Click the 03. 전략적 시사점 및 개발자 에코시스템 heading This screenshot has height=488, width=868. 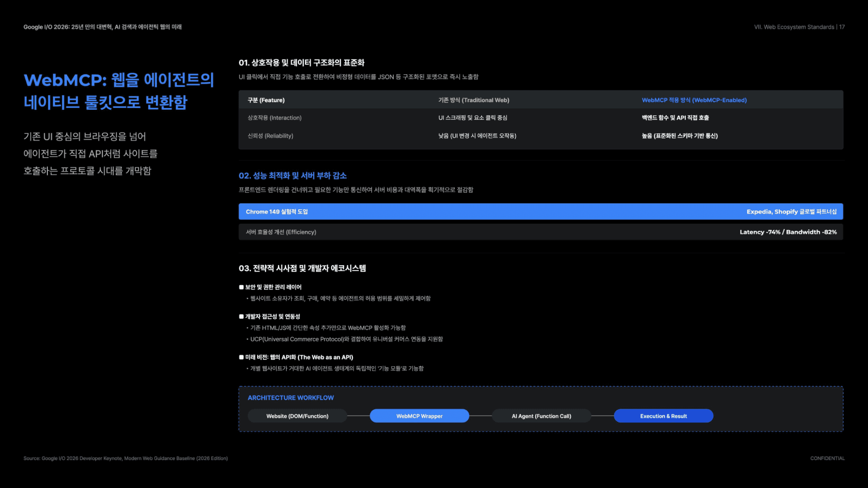click(302, 268)
